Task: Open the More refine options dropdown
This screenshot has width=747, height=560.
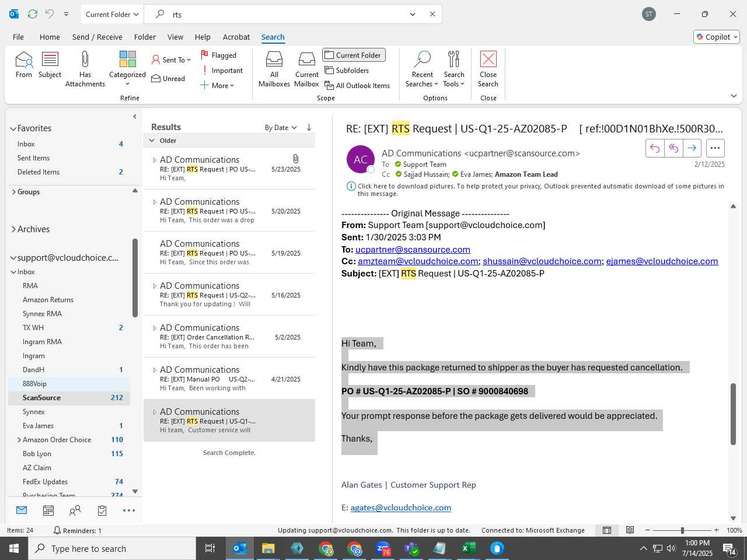Action: click(217, 86)
